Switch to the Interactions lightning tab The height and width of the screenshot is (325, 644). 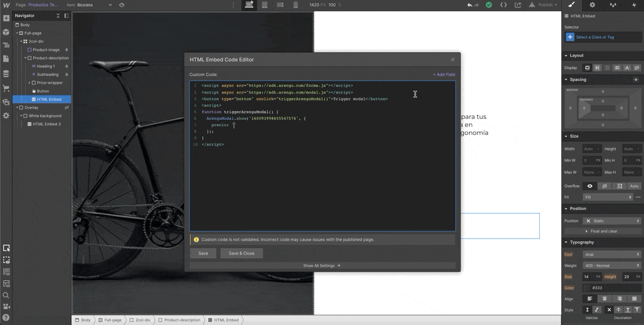tap(634, 5)
